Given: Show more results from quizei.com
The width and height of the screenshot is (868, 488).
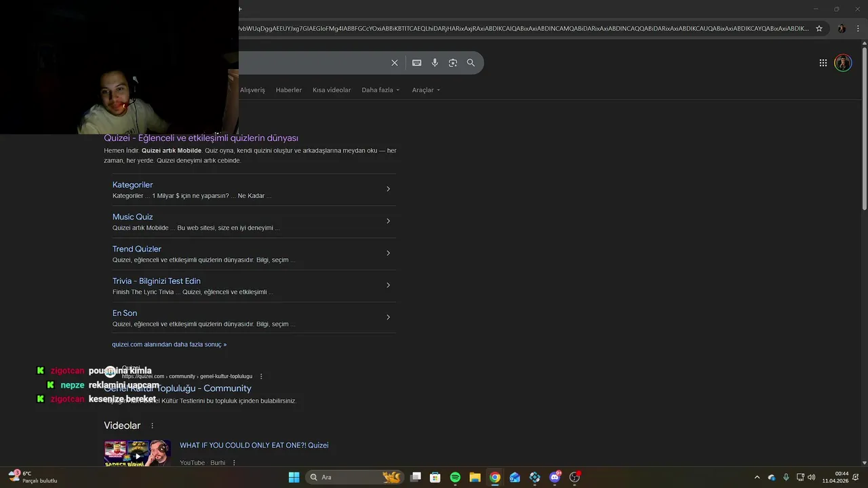Looking at the screenshot, I should tap(170, 344).
